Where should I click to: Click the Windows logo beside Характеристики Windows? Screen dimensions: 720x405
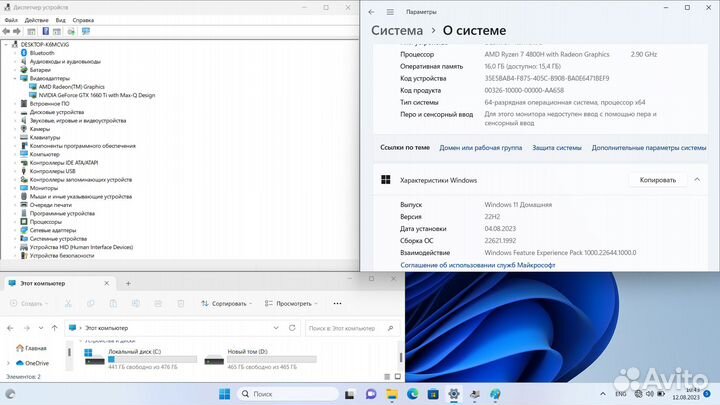(x=386, y=180)
